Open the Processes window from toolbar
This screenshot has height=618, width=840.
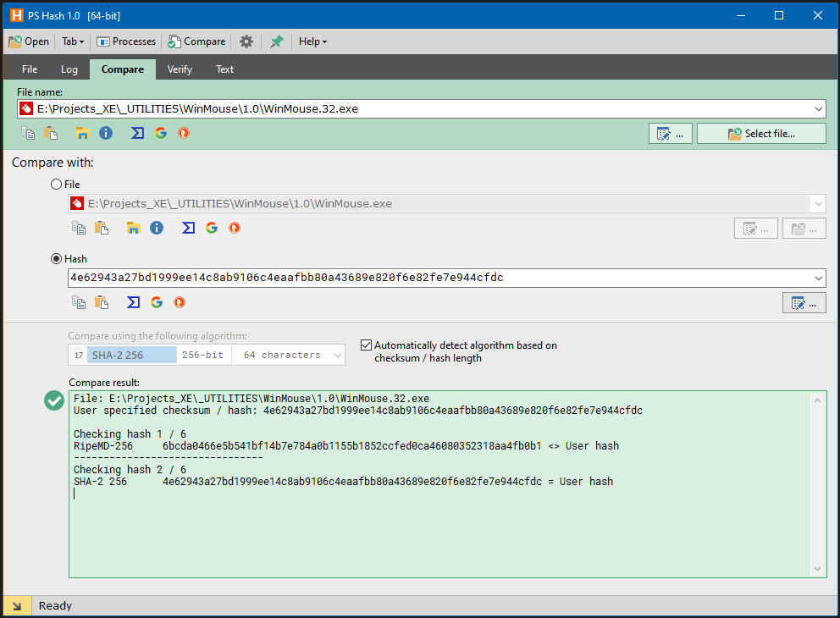tap(126, 41)
